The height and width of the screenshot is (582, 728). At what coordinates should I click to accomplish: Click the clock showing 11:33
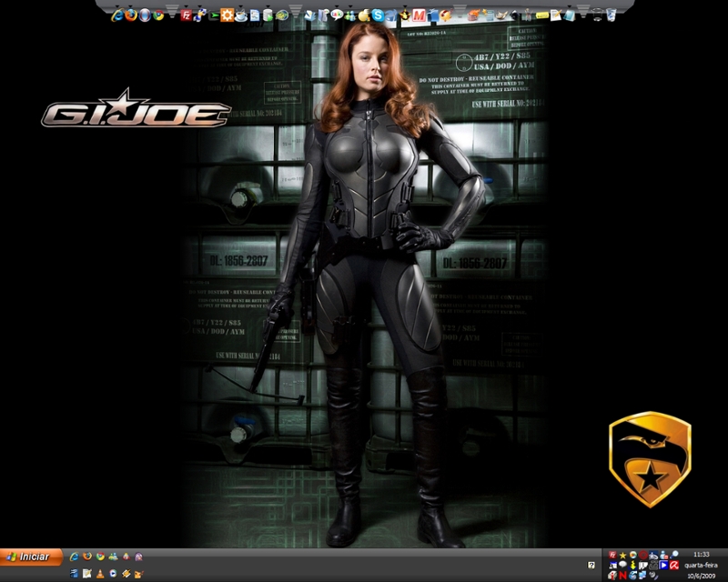coord(701,553)
